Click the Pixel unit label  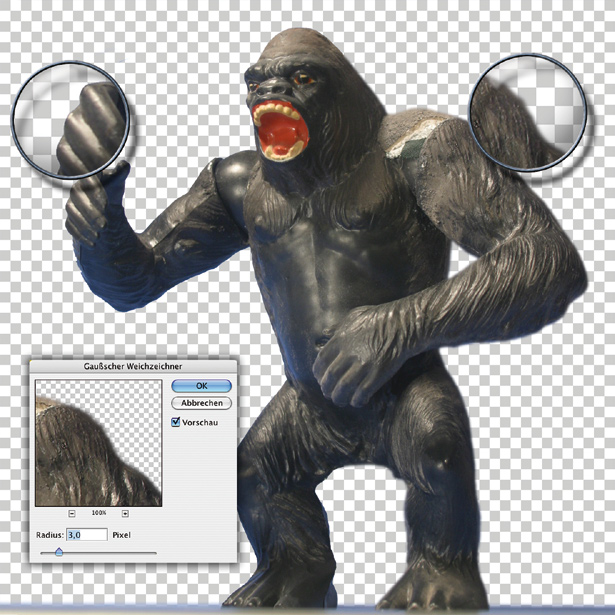122,535
